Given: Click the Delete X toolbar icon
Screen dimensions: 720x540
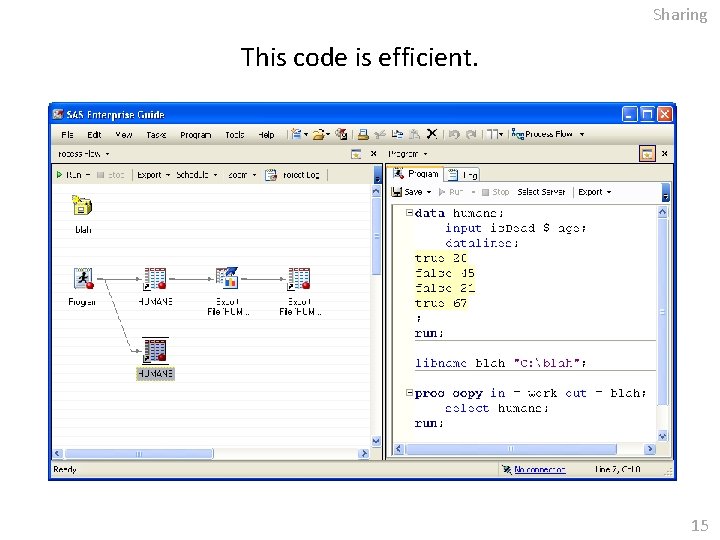Looking at the screenshot, I should coord(432,134).
